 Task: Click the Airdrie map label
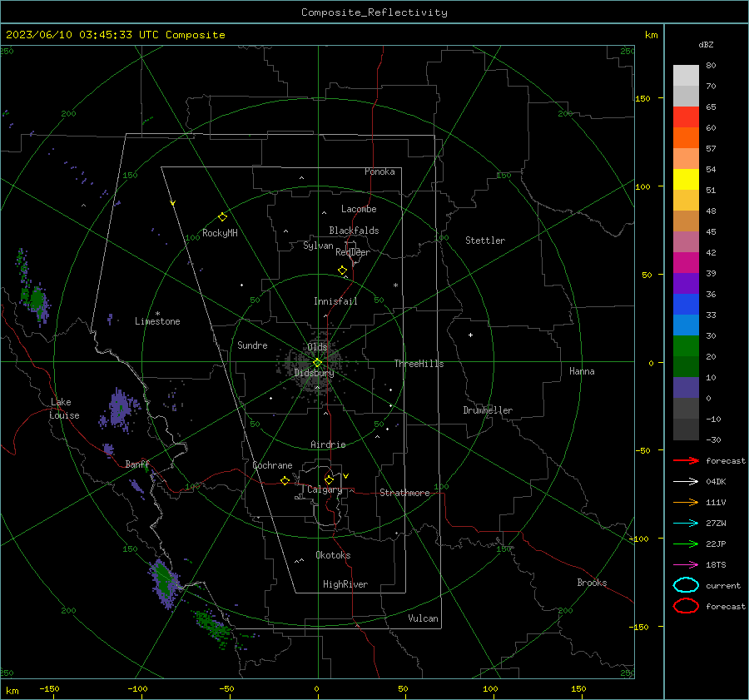[x=328, y=444]
